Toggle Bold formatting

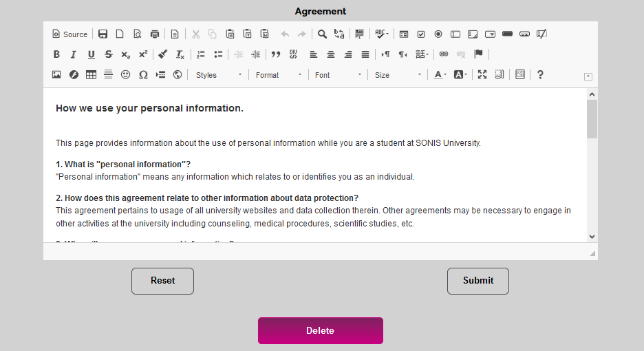coord(56,54)
